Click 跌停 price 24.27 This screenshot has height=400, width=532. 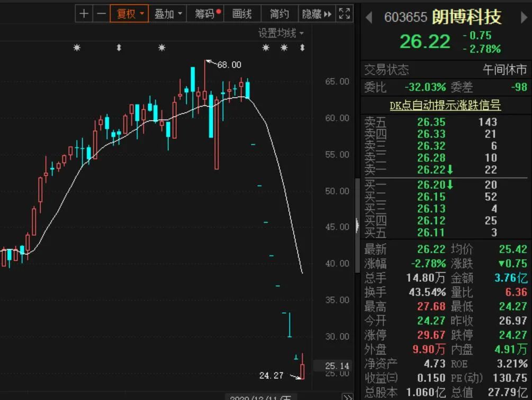click(513, 335)
